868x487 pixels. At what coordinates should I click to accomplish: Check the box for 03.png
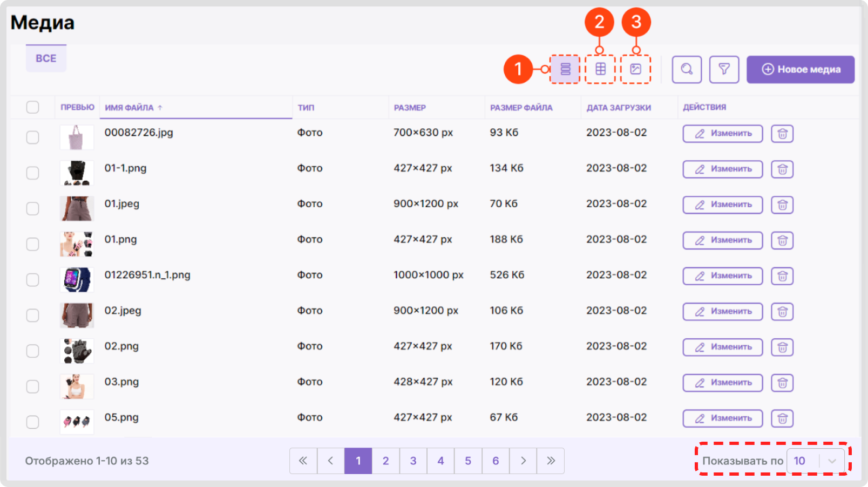coord(32,386)
